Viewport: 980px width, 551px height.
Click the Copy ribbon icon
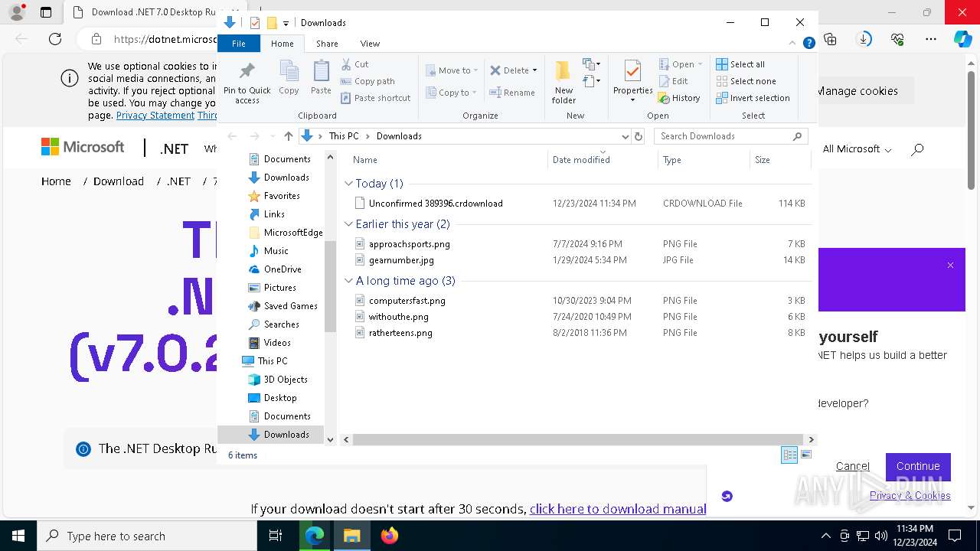289,77
